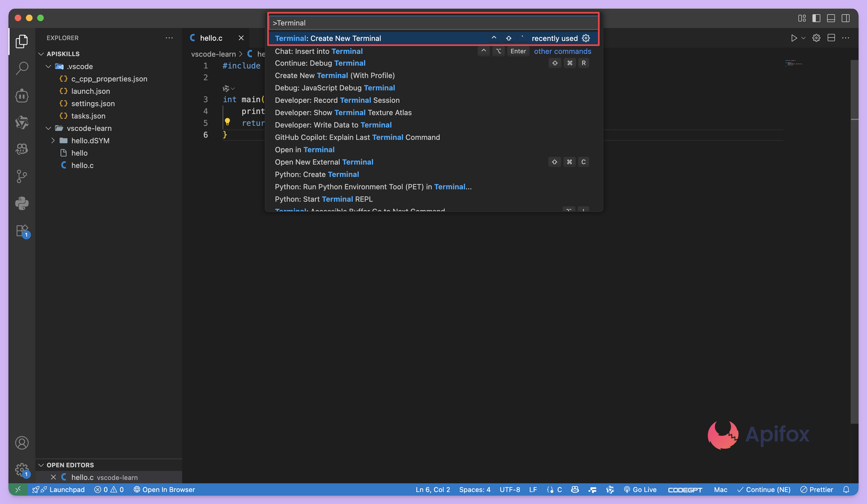Image resolution: width=867 pixels, height=504 pixels.
Task: Select the hello.c editor tab
Action: [x=211, y=38]
